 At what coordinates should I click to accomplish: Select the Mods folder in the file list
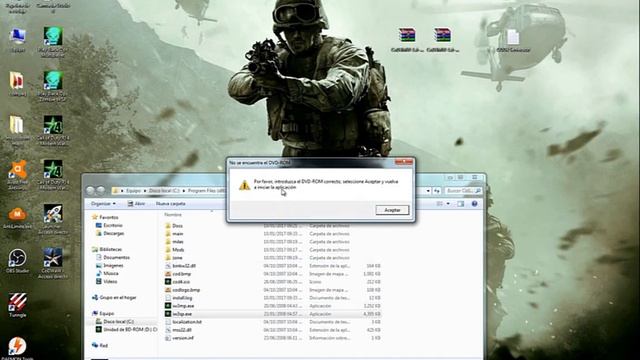[x=175, y=250]
